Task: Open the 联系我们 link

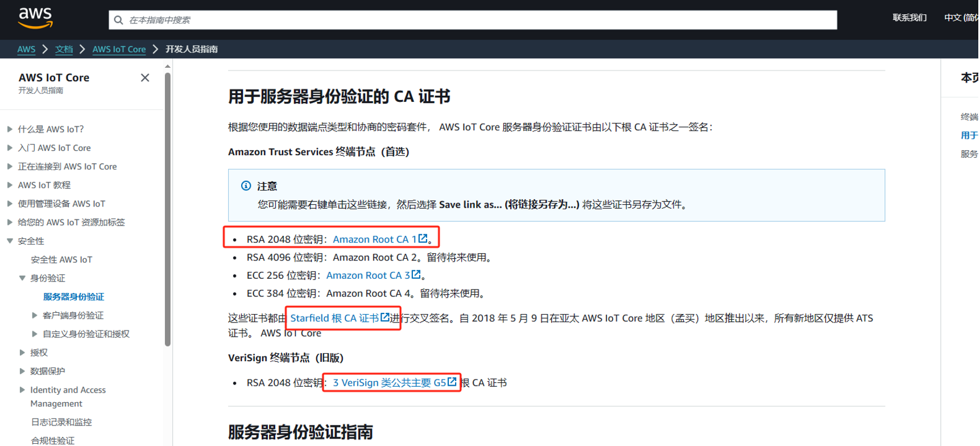Action: click(x=909, y=18)
